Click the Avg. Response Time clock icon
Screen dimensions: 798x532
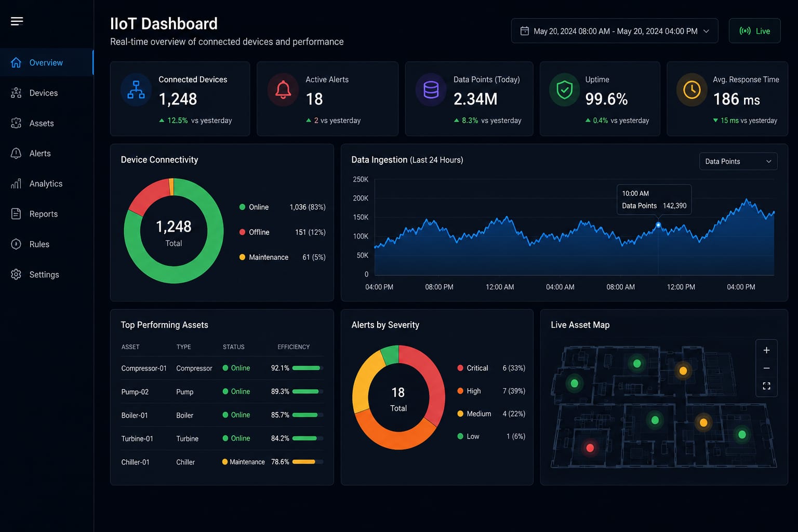click(691, 90)
